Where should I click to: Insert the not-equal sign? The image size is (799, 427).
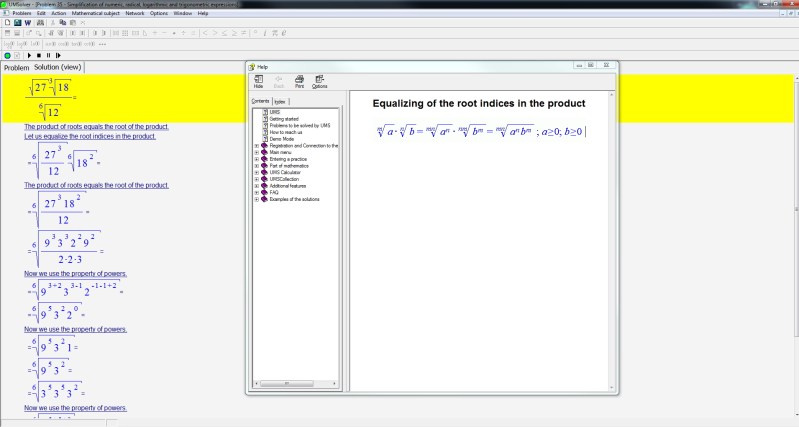click(244, 33)
